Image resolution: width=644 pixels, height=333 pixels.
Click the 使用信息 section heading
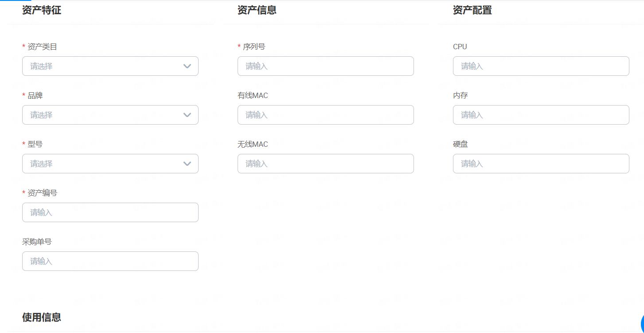[42, 317]
